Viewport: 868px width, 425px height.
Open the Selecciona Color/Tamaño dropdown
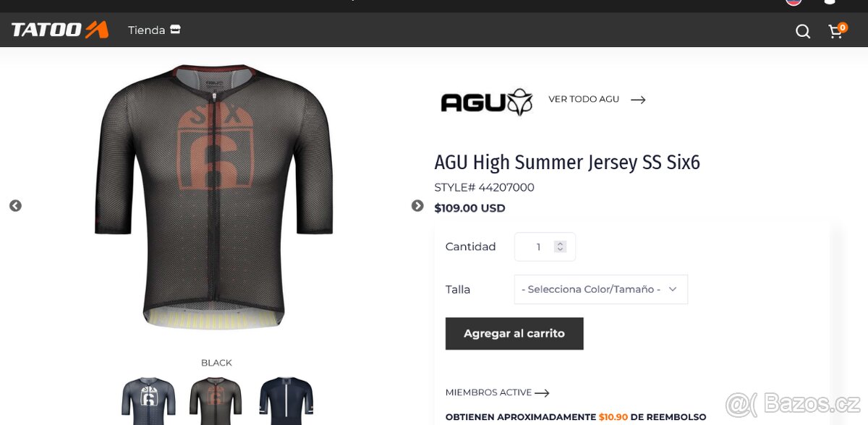(x=600, y=289)
